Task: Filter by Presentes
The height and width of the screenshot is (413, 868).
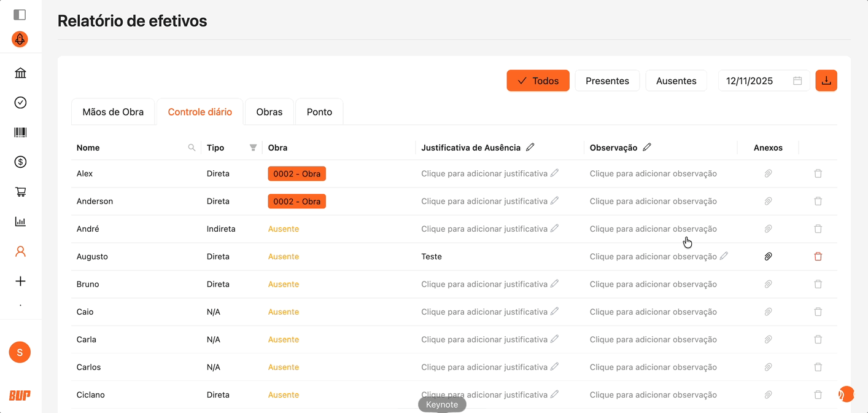Action: [607, 81]
